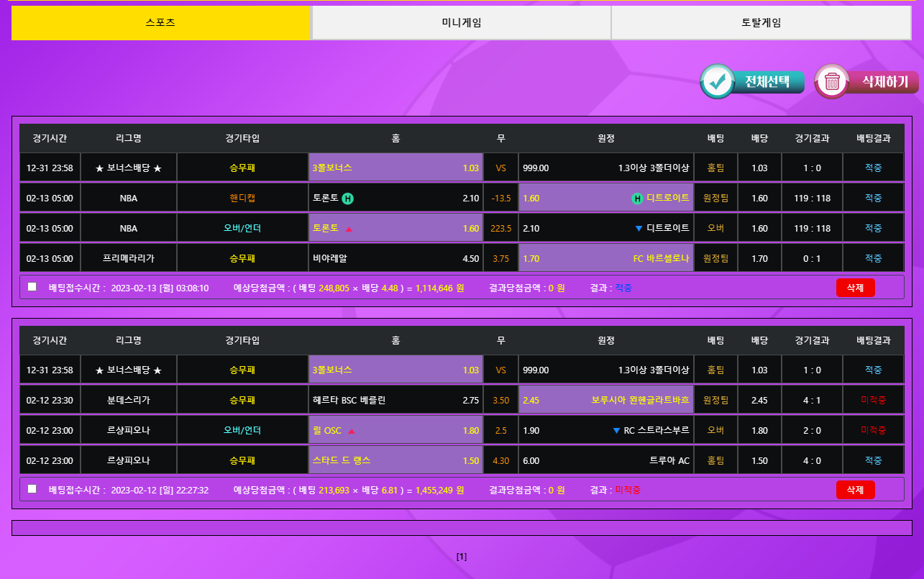
Task: Click blue down arrow beside RC 스트라스부르
Action: 616,431
